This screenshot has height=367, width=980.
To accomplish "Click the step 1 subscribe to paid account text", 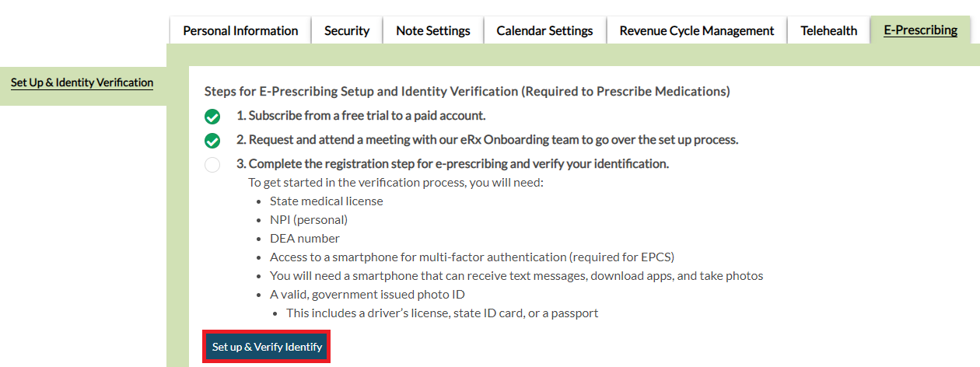I will 361,116.
